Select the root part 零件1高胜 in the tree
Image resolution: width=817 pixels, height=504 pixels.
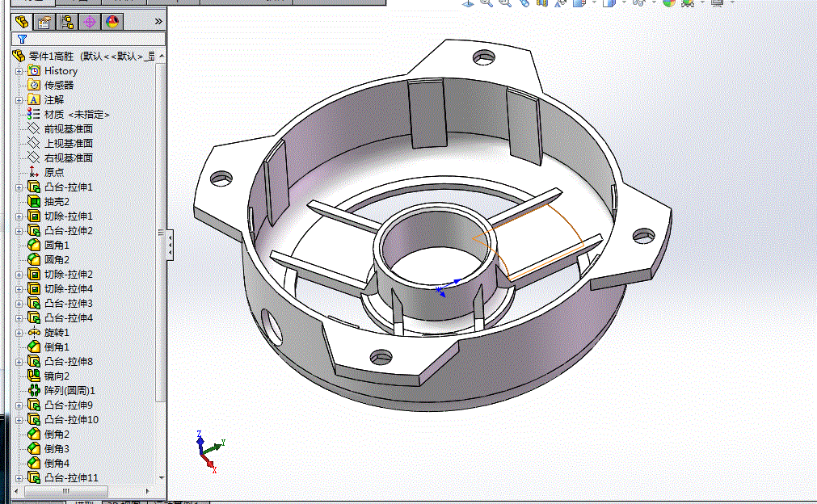(83, 56)
